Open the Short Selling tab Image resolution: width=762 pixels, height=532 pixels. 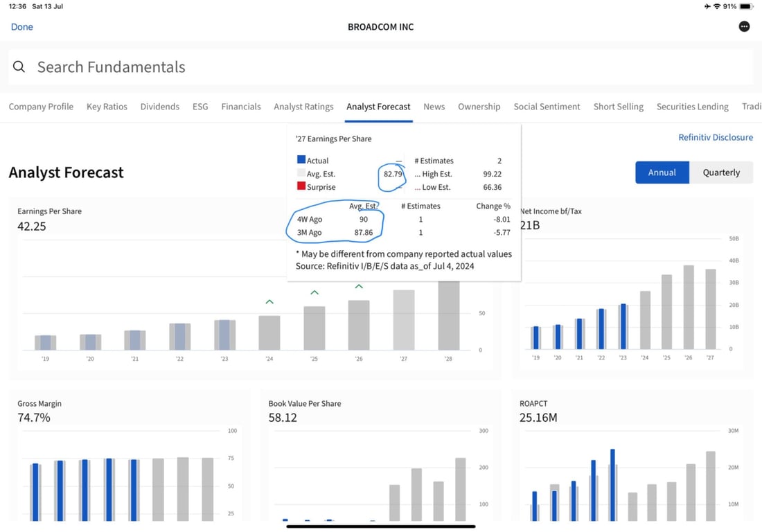pyautogui.click(x=618, y=107)
